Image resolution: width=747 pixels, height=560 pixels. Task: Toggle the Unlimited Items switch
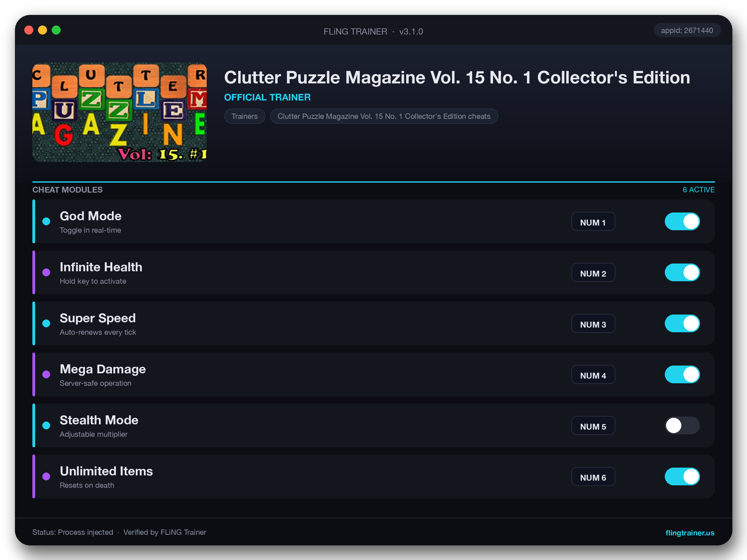tap(682, 476)
